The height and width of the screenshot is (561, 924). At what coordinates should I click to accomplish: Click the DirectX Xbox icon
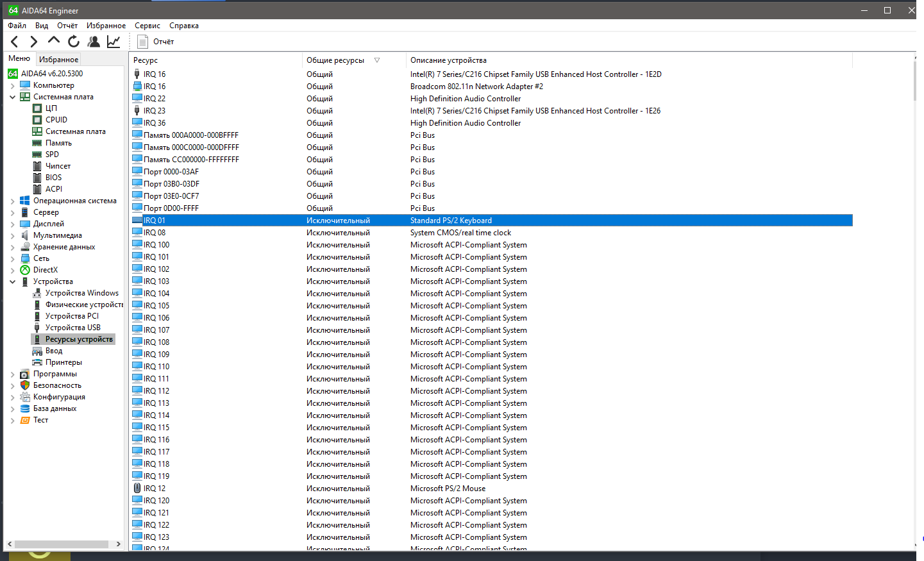point(25,270)
